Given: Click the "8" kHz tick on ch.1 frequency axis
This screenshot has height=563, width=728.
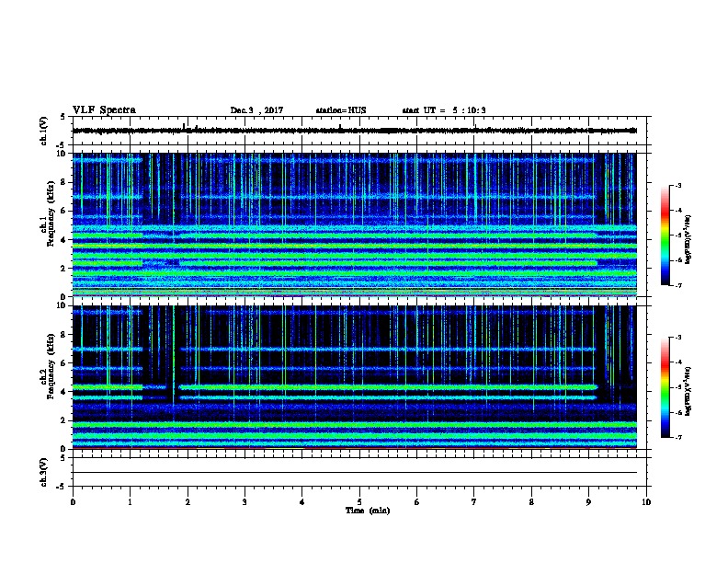Looking at the screenshot, I should [63, 182].
